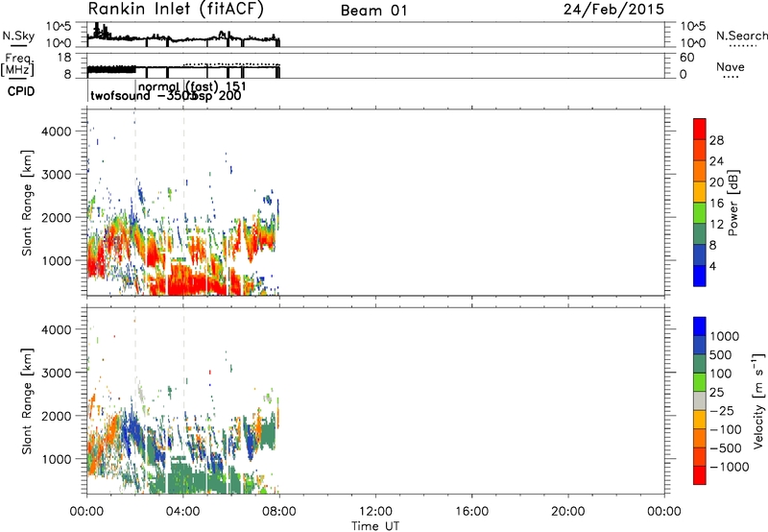Viewport: 768px width, 532px height.
Task: Click the 'Nave' legend label
Action: pyautogui.click(x=730, y=67)
